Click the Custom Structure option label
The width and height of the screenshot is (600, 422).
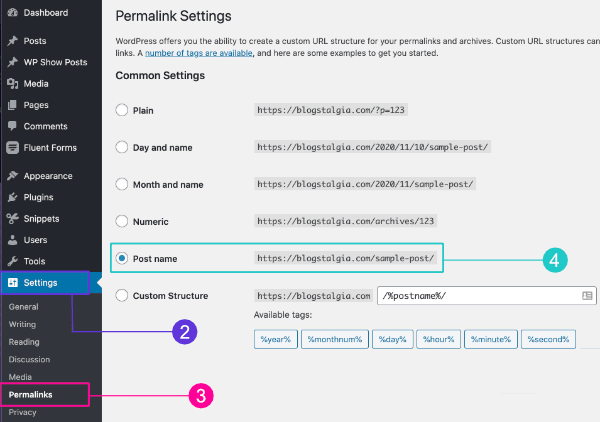click(x=171, y=296)
